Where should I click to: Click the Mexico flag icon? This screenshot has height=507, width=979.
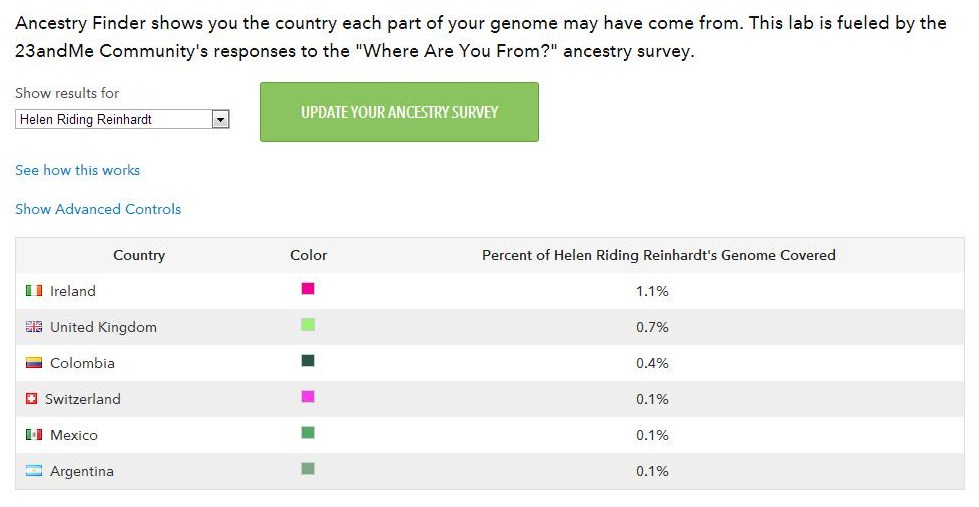coord(34,435)
